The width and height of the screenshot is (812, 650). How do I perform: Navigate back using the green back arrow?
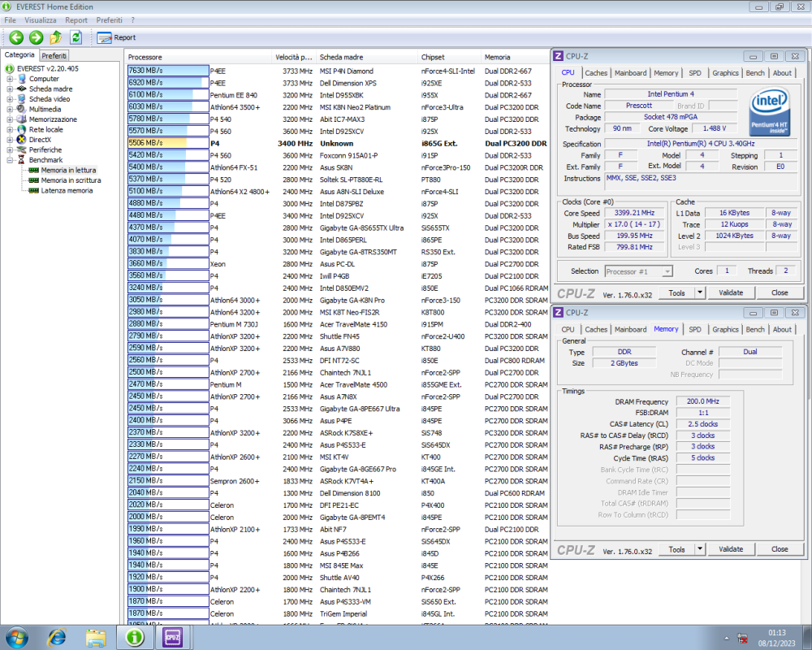coord(16,37)
